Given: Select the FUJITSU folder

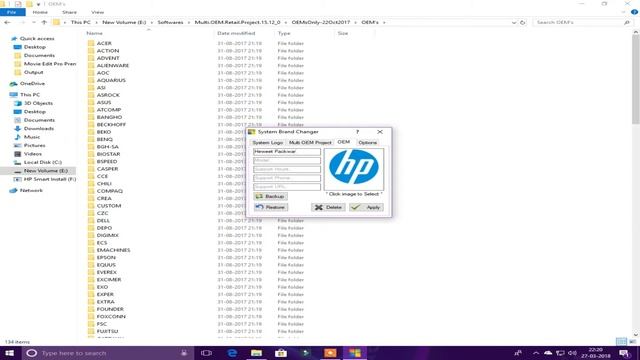Looking at the screenshot, I should (107, 331).
